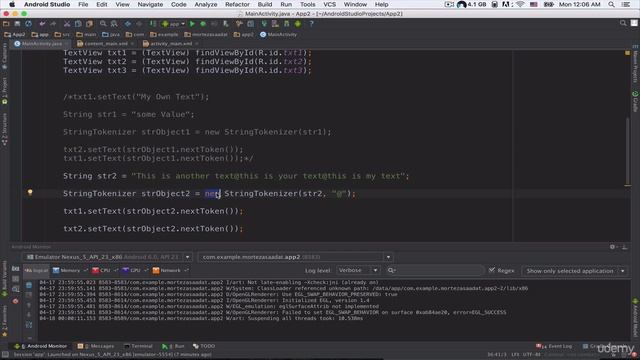This screenshot has height=360, width=640.
Task: Click the Search Everywhere magnifier icon
Action: pos(623,23)
